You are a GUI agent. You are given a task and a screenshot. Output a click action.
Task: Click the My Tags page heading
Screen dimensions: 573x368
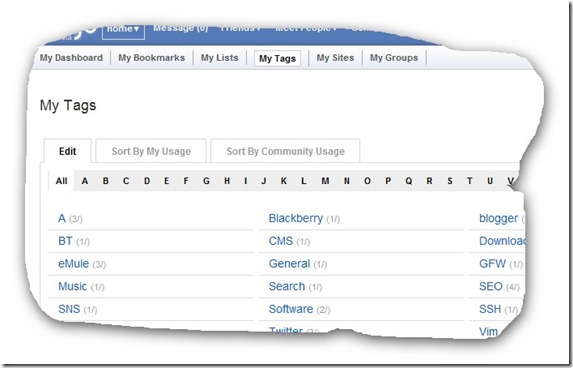click(68, 106)
